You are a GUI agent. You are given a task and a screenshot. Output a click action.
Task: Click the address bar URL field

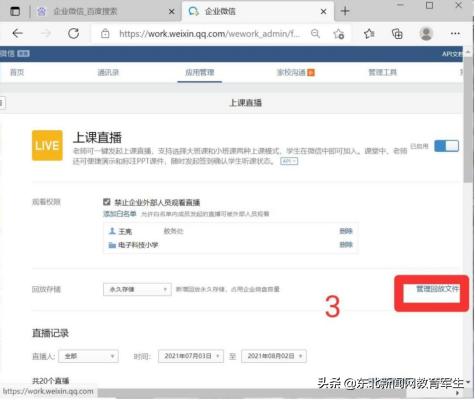tap(210, 34)
